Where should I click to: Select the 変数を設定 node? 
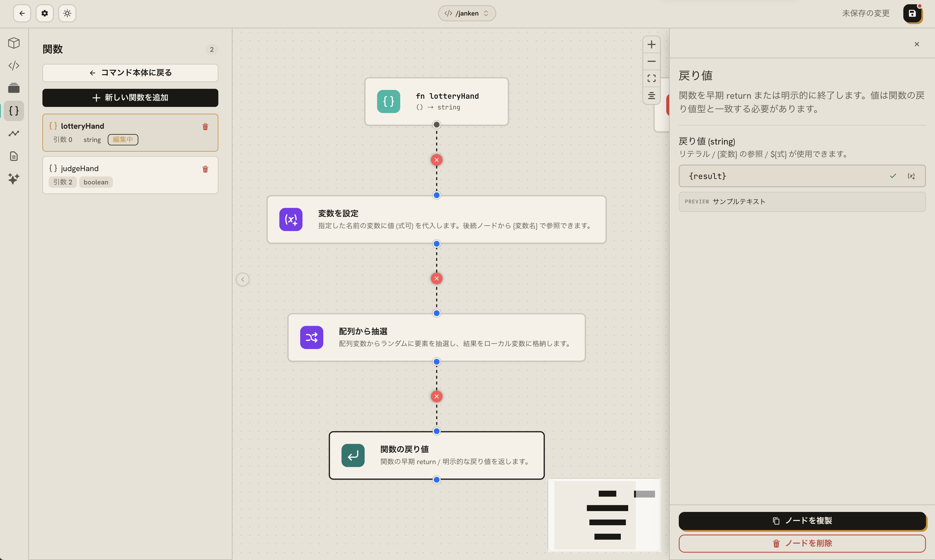(x=437, y=220)
